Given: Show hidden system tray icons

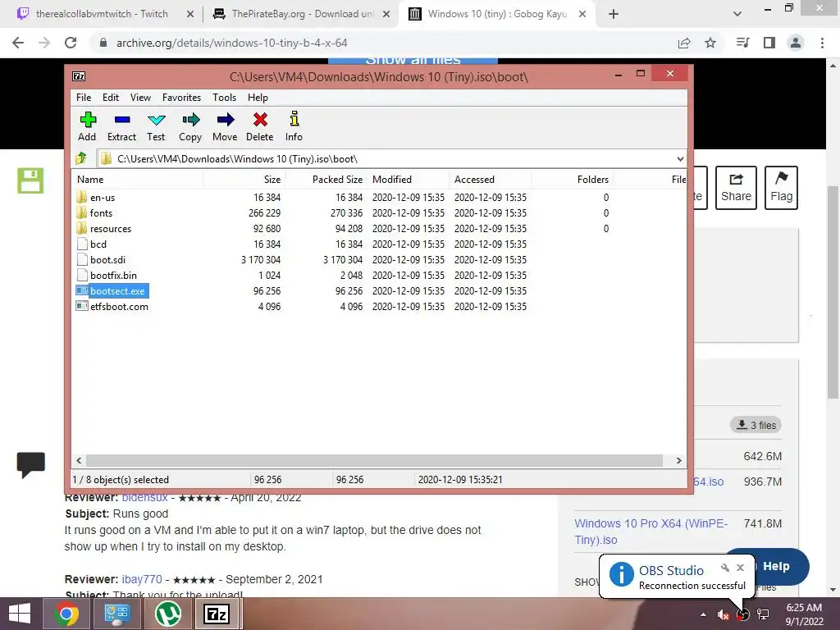Looking at the screenshot, I should [703, 614].
